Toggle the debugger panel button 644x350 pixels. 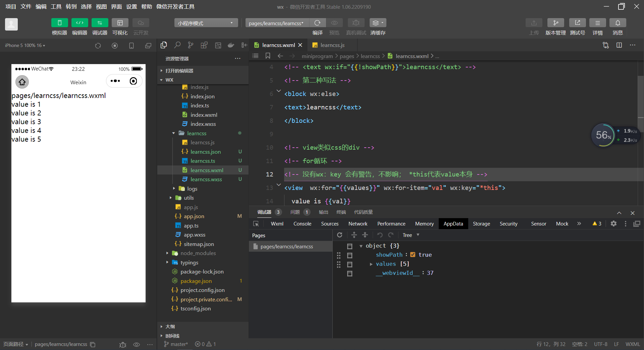point(100,23)
